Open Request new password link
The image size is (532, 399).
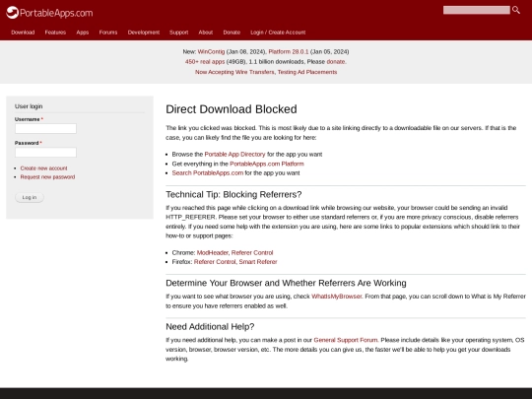tap(47, 177)
